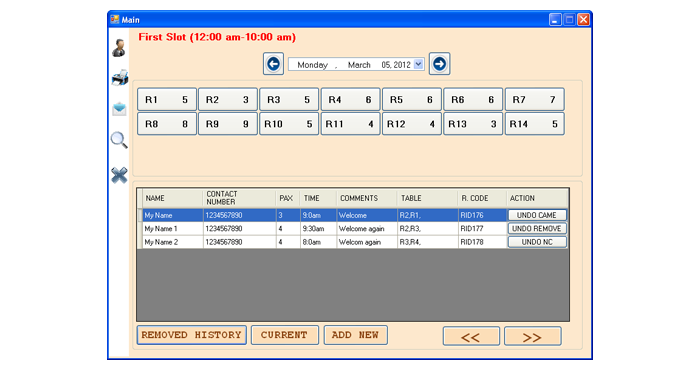Click the 'My Name' cell in selected row
Image resolution: width=700 pixels, height=371 pixels.
click(172, 215)
